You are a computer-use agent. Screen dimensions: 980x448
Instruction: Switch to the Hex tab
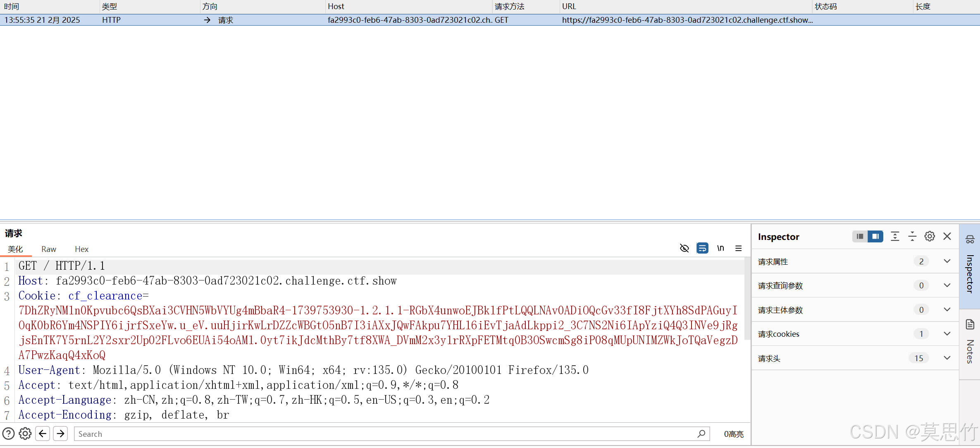pyautogui.click(x=81, y=249)
